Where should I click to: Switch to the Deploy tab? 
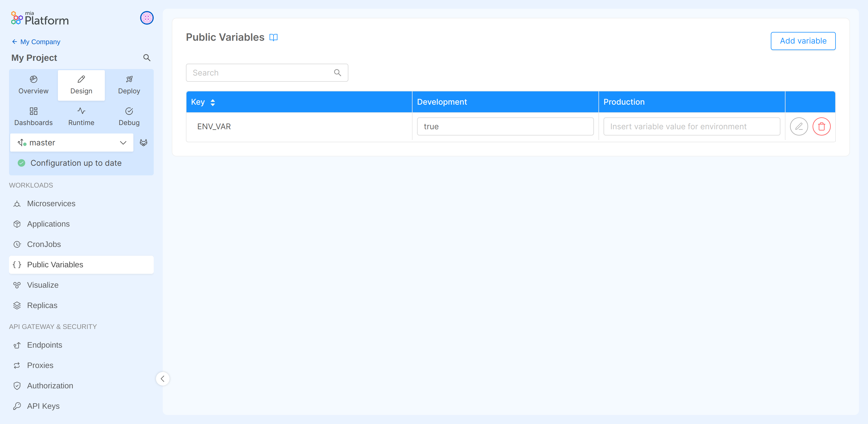click(129, 85)
